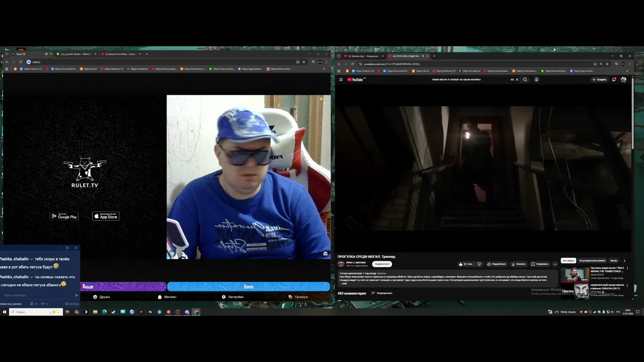
Task: Clear the YouTube search query
Action: click(517, 79)
